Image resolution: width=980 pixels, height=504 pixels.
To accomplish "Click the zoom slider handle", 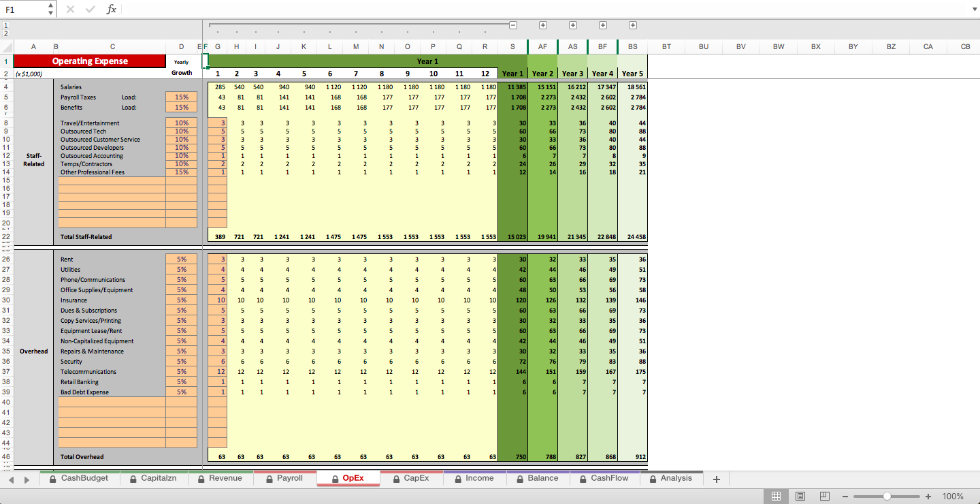I will coord(887,497).
